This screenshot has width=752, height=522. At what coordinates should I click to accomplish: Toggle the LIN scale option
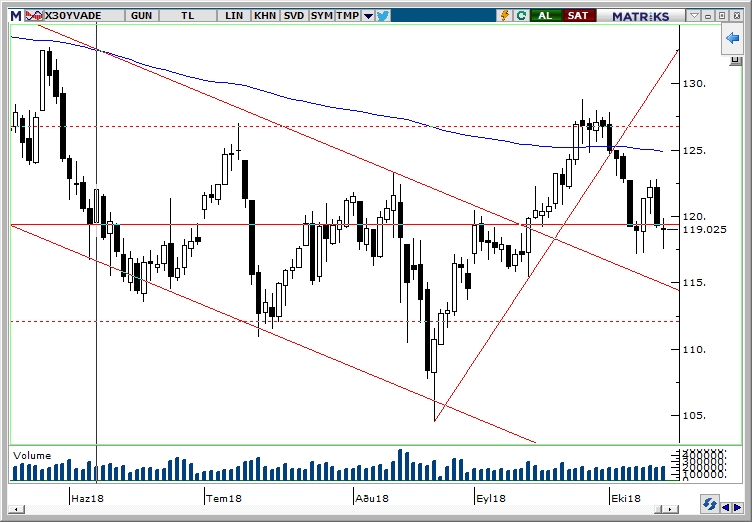[x=234, y=16]
